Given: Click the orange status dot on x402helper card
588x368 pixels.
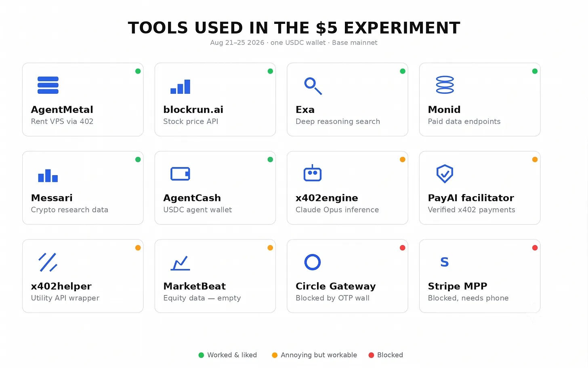Looking at the screenshot, I should [138, 248].
